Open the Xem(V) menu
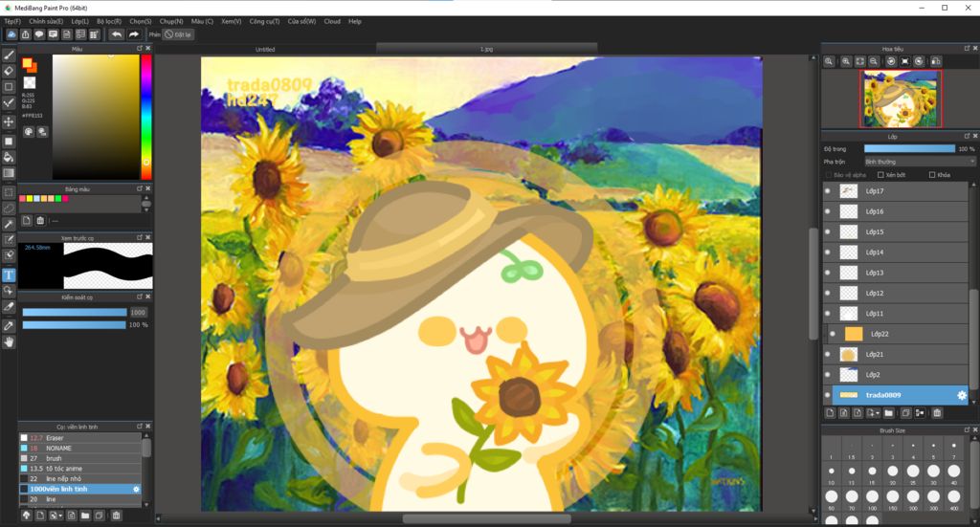This screenshot has width=980, height=527. [x=232, y=21]
